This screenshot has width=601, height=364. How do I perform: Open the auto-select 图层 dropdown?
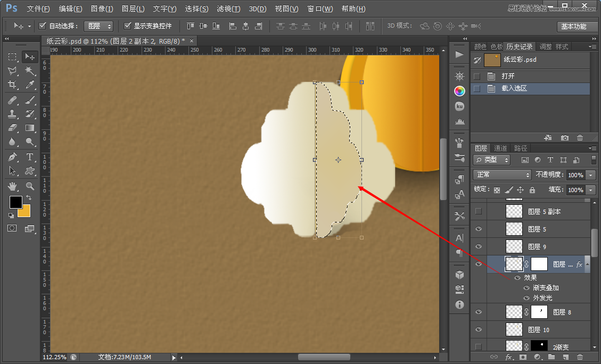pos(98,26)
